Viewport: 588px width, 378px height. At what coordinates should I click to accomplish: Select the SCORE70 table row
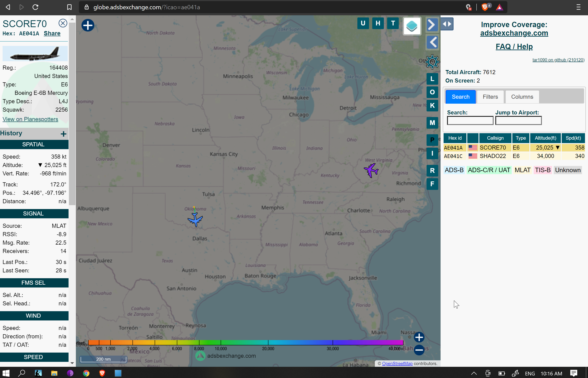point(514,148)
